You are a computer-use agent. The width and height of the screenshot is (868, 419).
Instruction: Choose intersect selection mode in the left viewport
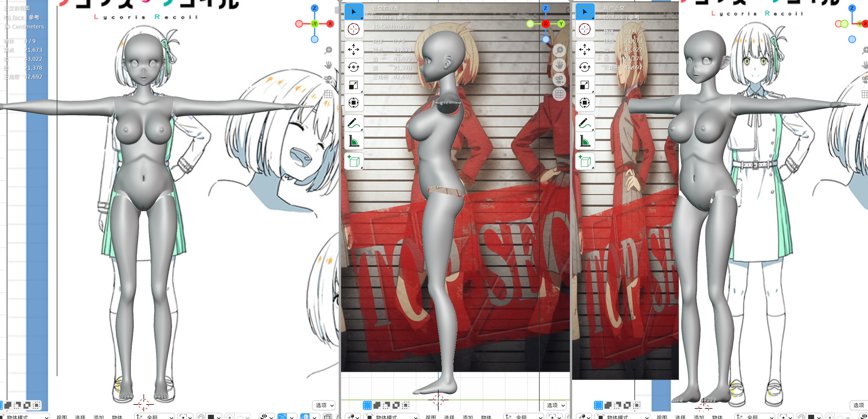(37, 405)
